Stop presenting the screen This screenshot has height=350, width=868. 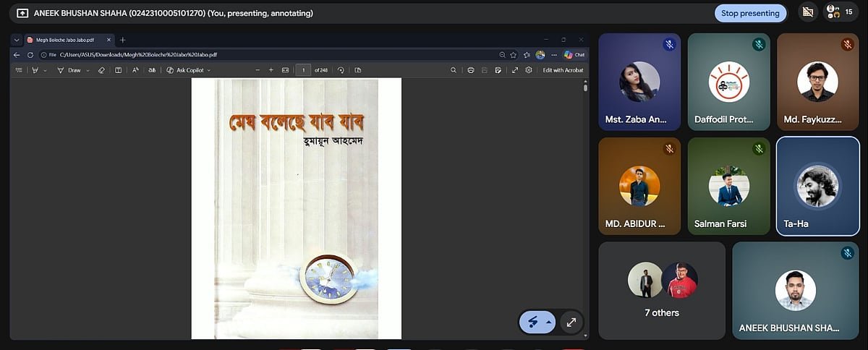(x=750, y=13)
